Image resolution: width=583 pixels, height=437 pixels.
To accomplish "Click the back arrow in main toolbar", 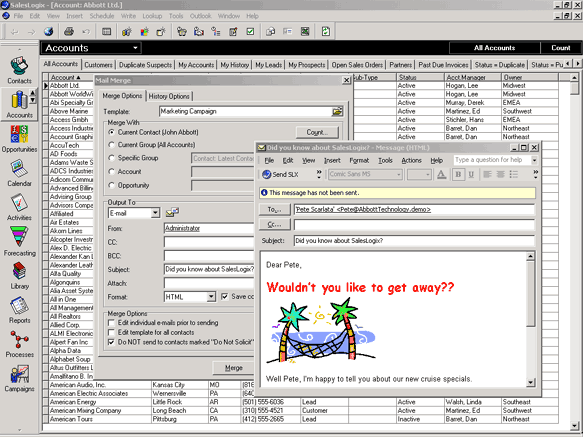I will coord(15,32).
